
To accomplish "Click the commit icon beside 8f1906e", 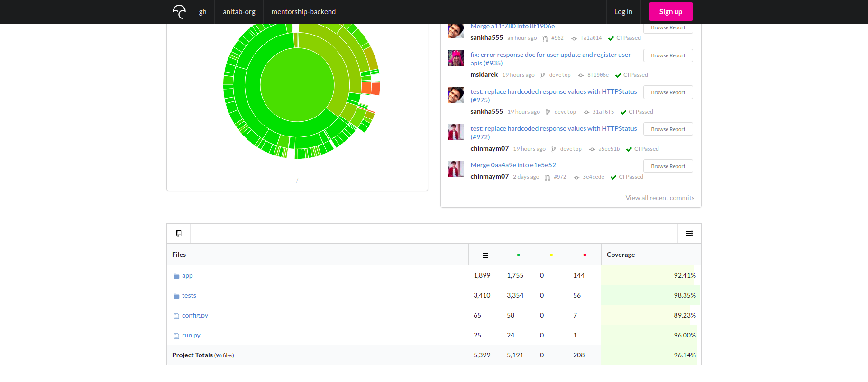I will 581,75.
